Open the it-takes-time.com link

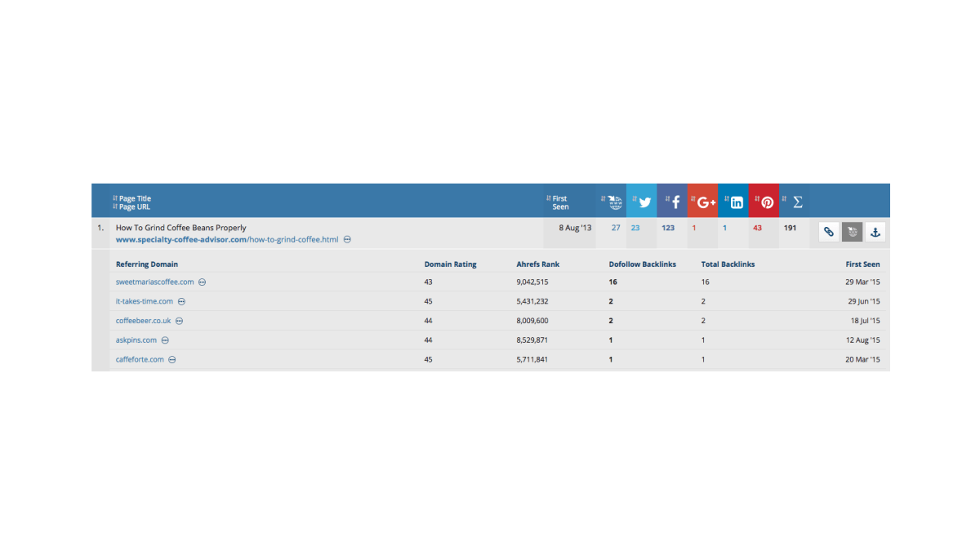pos(145,301)
